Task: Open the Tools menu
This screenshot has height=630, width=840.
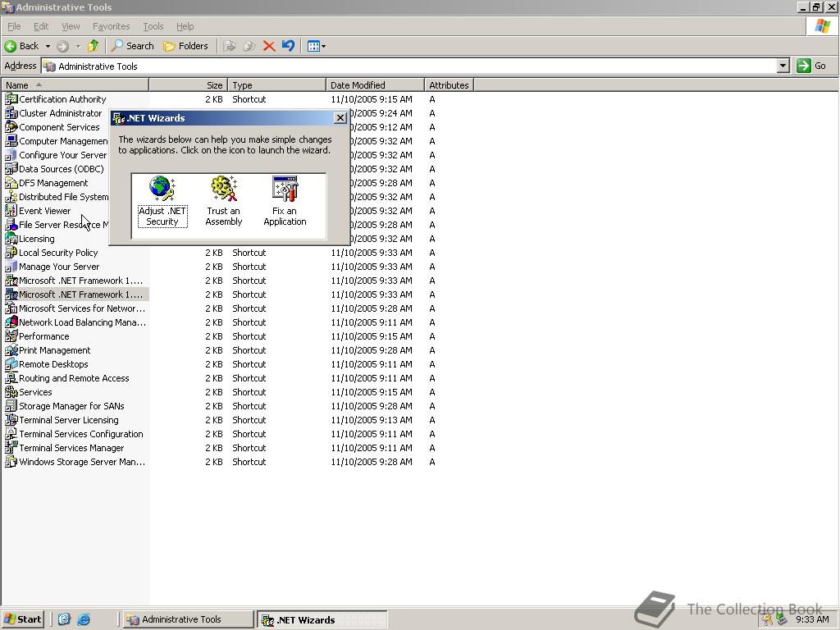Action: [x=153, y=26]
